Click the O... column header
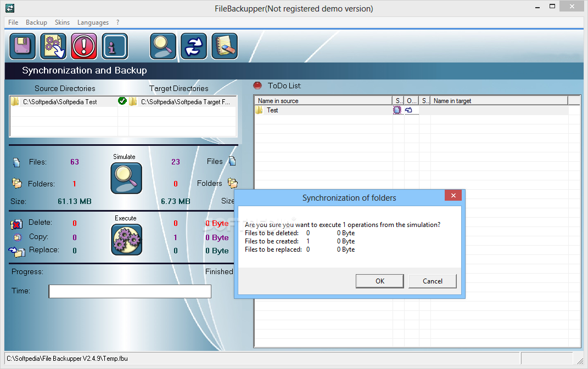Image resolution: width=588 pixels, height=369 pixels. click(411, 101)
